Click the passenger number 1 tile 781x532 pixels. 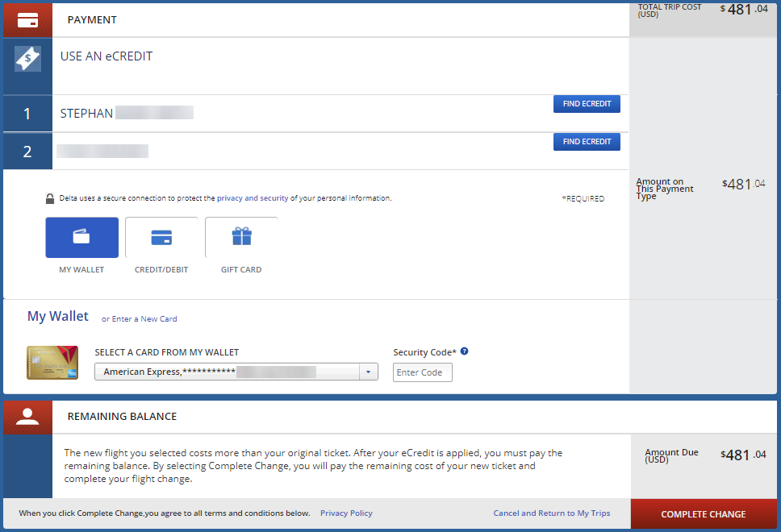click(28, 114)
